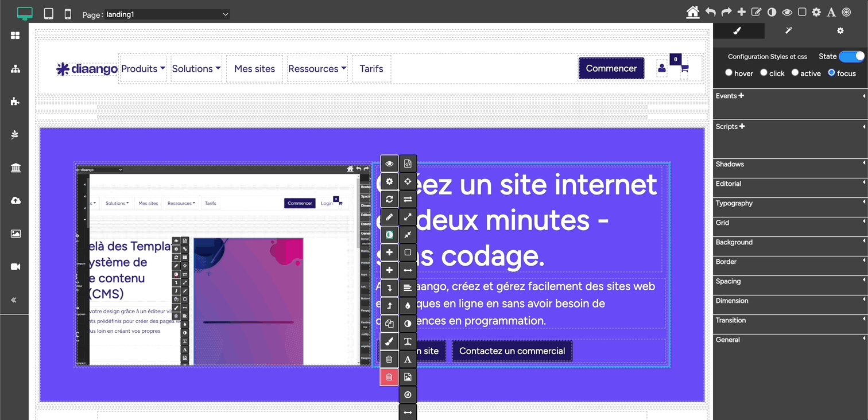Screen dimensions: 868x420
Task: Click the red trash delete button in floating toolbar
Action: [389, 377]
